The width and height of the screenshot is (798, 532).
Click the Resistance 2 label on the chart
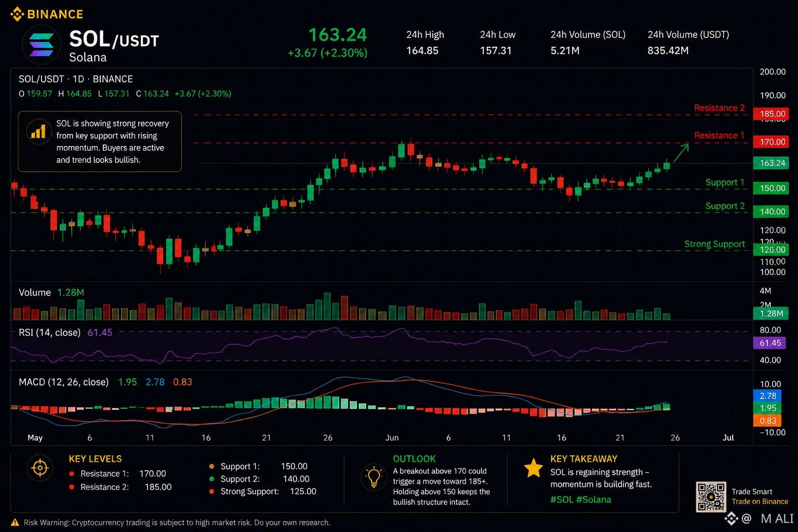(719, 108)
